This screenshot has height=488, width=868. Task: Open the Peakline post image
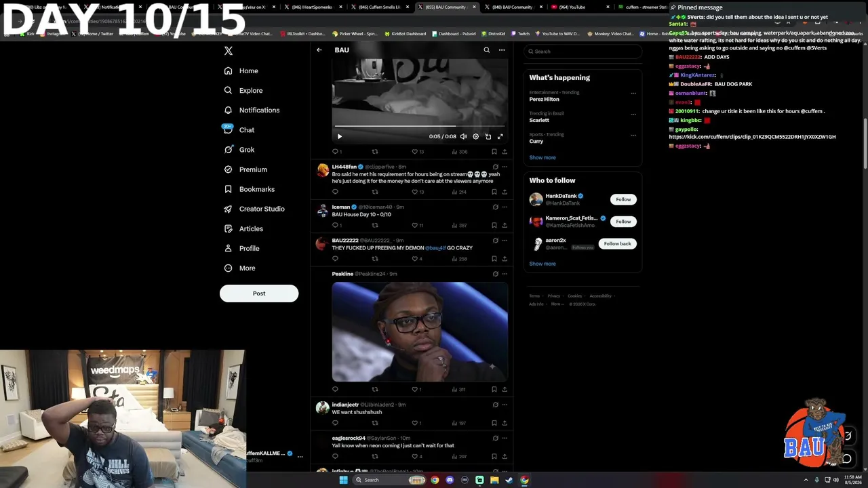point(420,331)
